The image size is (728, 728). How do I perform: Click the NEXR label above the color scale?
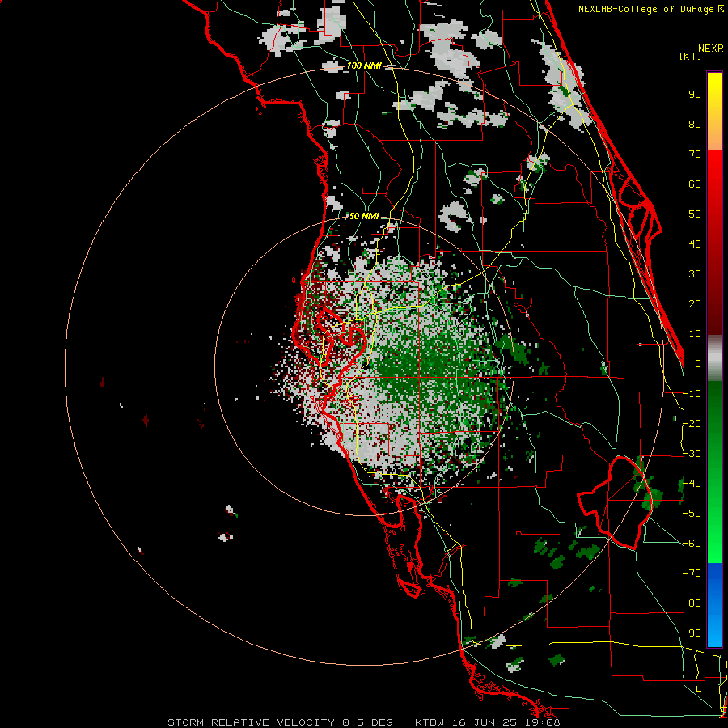[x=710, y=49]
